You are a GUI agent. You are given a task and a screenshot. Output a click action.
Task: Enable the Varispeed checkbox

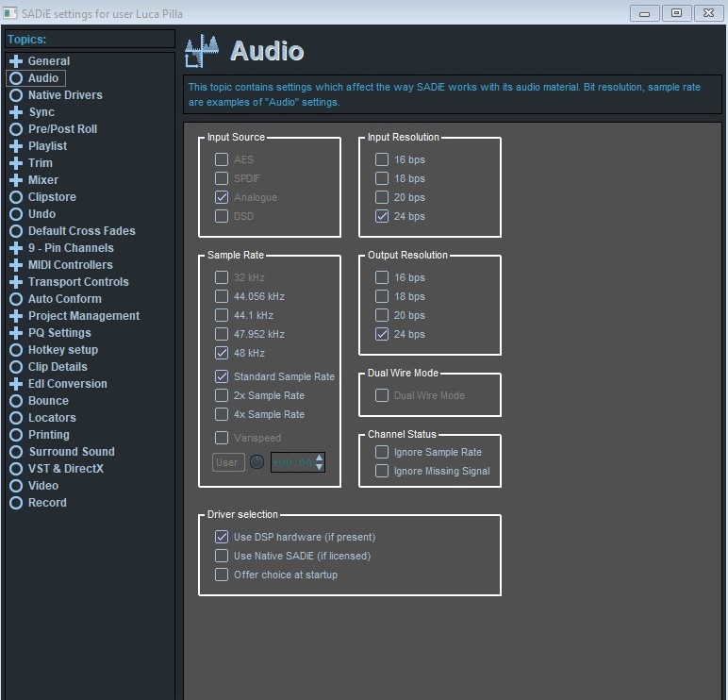[x=222, y=438]
